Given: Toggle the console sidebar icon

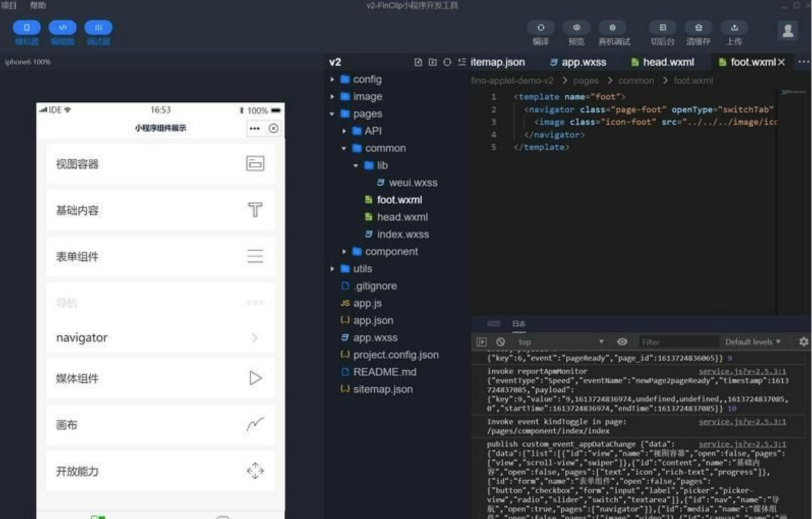Looking at the screenshot, I should pos(481,342).
